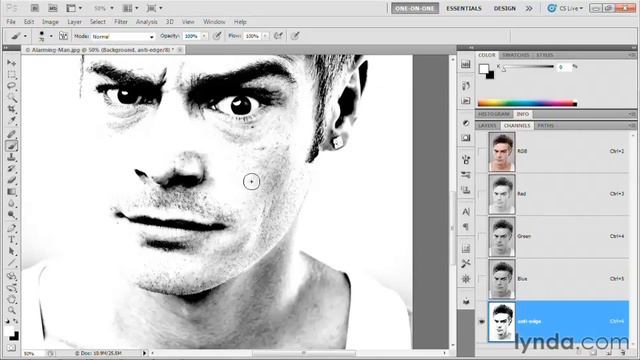Screen dimensions: 640x360
Task: Select the Move tool
Action: point(11,63)
